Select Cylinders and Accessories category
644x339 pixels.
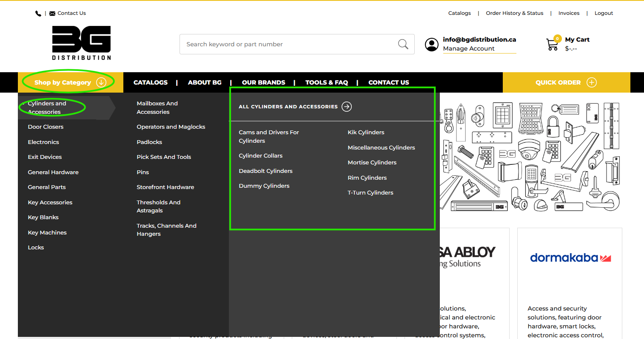tap(47, 107)
